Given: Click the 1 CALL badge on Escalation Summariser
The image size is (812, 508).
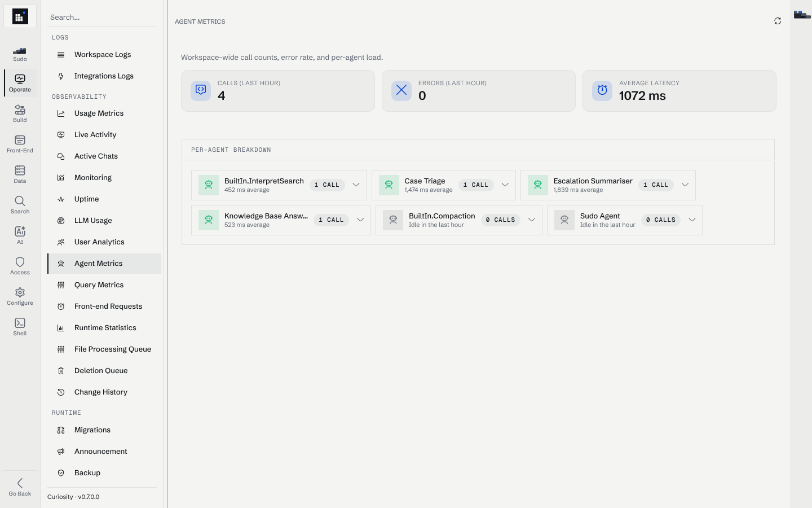Looking at the screenshot, I should click(x=656, y=185).
